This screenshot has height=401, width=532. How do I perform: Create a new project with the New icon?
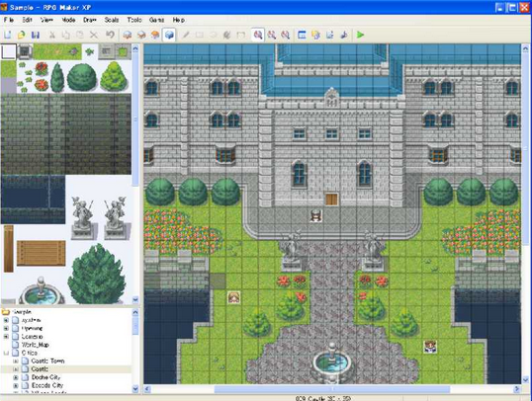tap(8, 35)
